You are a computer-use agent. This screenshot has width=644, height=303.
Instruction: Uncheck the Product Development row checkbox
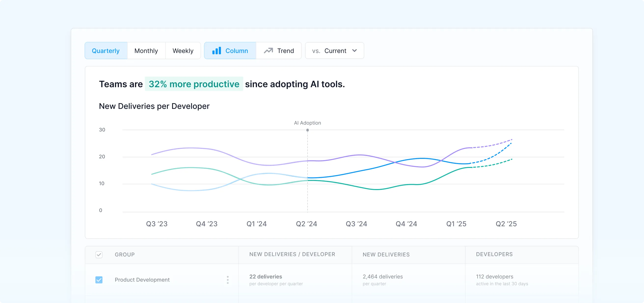point(99,280)
